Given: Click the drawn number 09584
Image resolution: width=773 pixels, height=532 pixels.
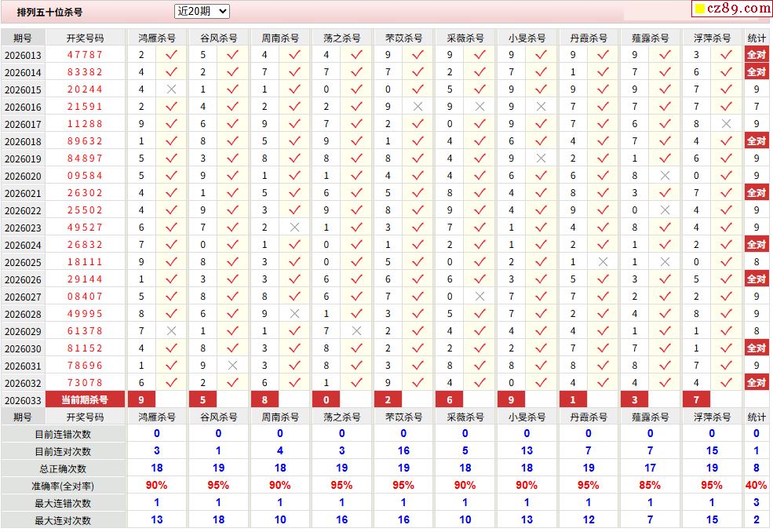Looking at the screenshot, I should tap(85, 176).
